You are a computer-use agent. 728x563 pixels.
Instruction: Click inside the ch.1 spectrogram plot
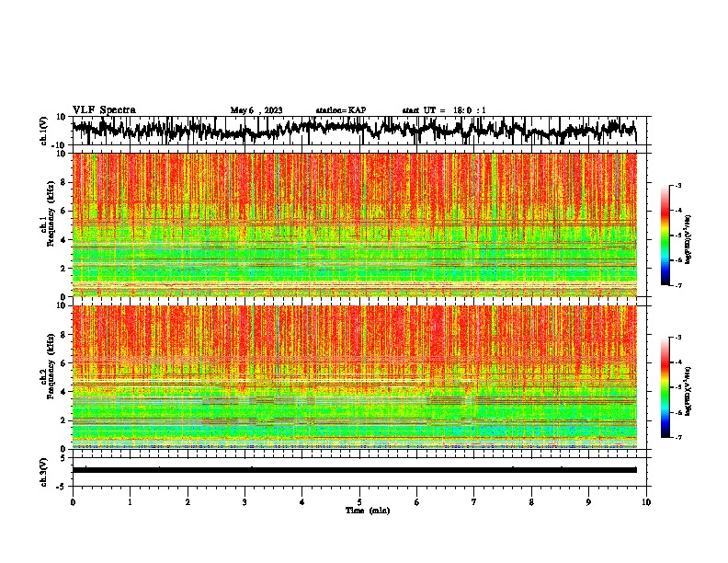[355, 224]
